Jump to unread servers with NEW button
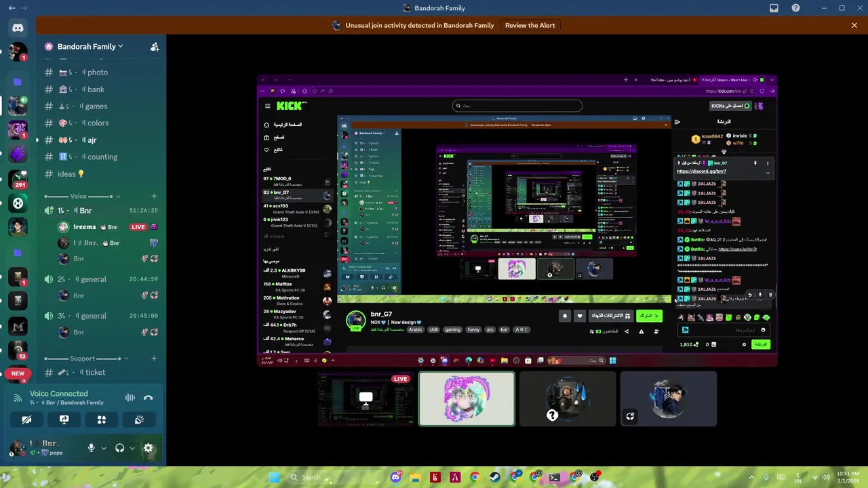This screenshot has width=868, height=488. [x=18, y=373]
